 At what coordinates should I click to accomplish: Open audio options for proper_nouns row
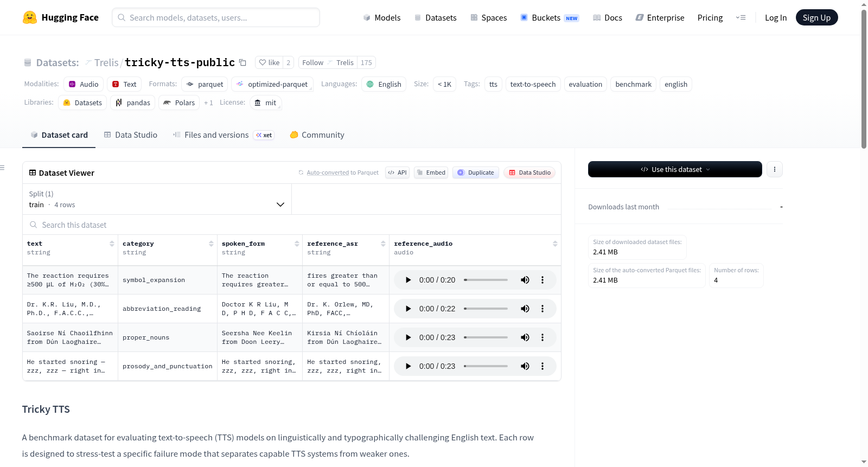coord(542,337)
